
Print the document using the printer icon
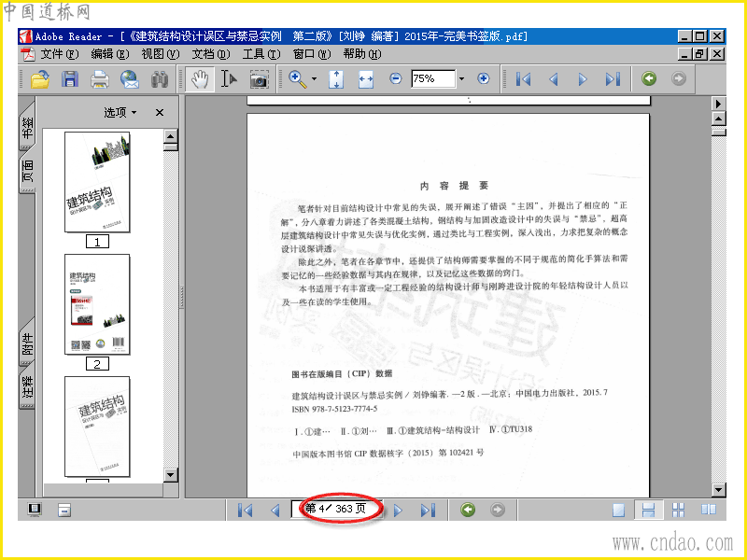coord(100,79)
